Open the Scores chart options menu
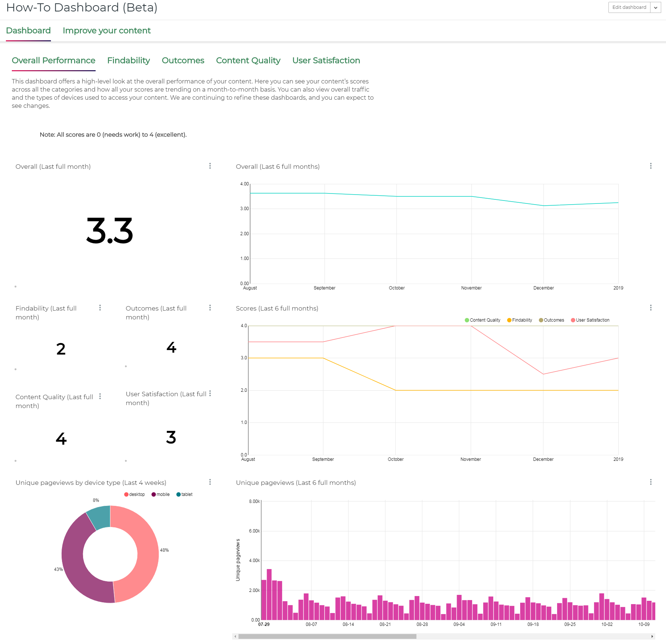Image resolution: width=666 pixels, height=644 pixels. (x=651, y=308)
